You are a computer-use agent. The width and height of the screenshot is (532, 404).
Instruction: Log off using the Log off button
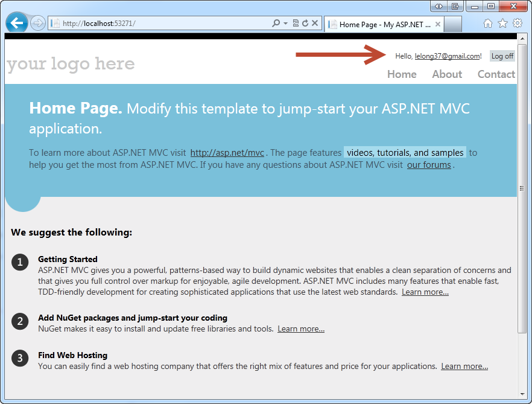pos(502,56)
